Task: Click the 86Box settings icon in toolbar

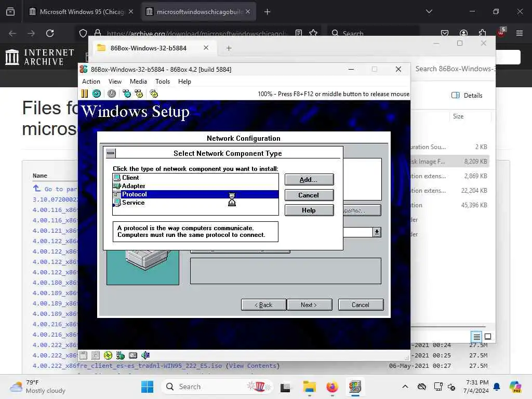Action: (x=154, y=94)
